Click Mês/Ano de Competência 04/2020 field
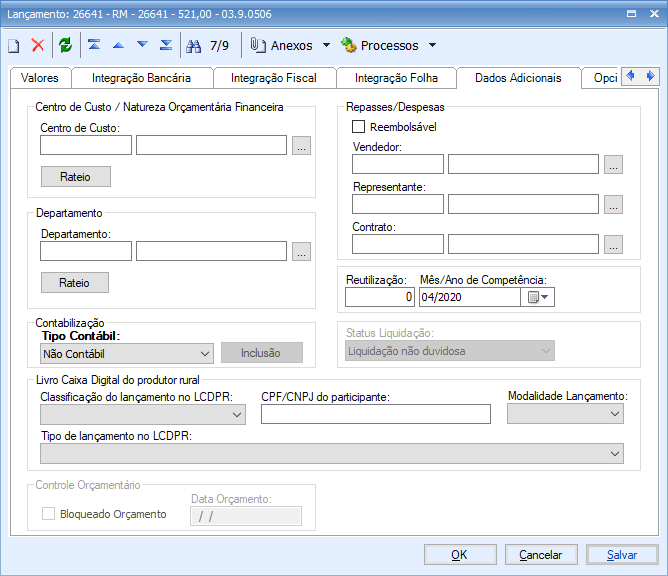 point(470,297)
